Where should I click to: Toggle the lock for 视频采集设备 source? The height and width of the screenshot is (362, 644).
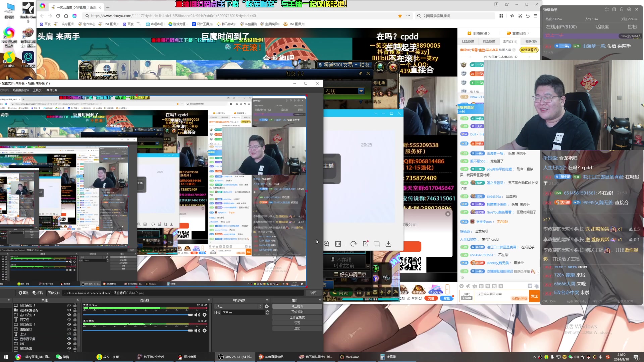point(75,310)
